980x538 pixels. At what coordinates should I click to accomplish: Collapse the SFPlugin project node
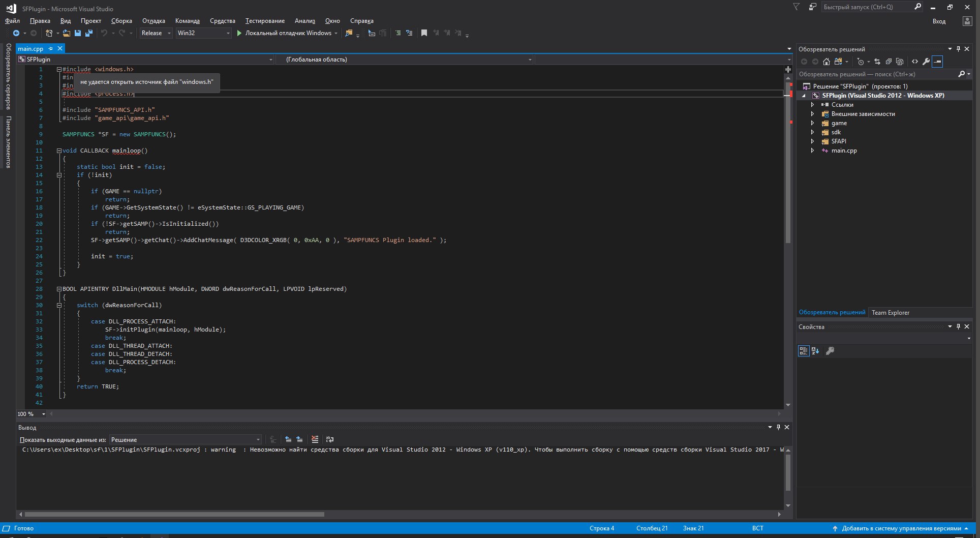pos(804,96)
